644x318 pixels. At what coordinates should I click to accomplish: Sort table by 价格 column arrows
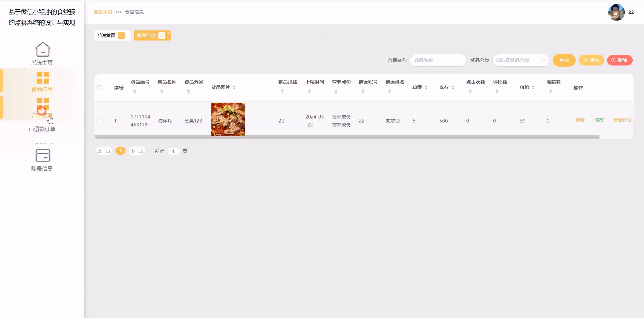coord(533,87)
